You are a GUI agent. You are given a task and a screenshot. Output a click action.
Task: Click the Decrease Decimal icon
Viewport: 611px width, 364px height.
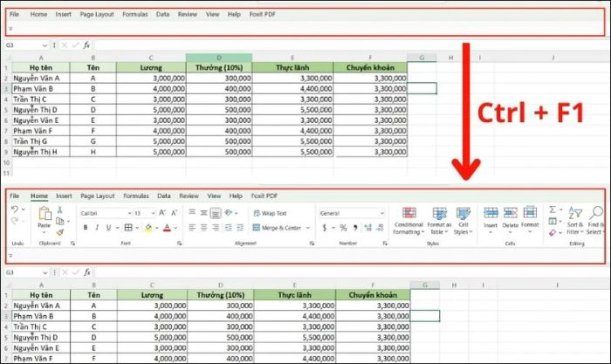(381, 228)
